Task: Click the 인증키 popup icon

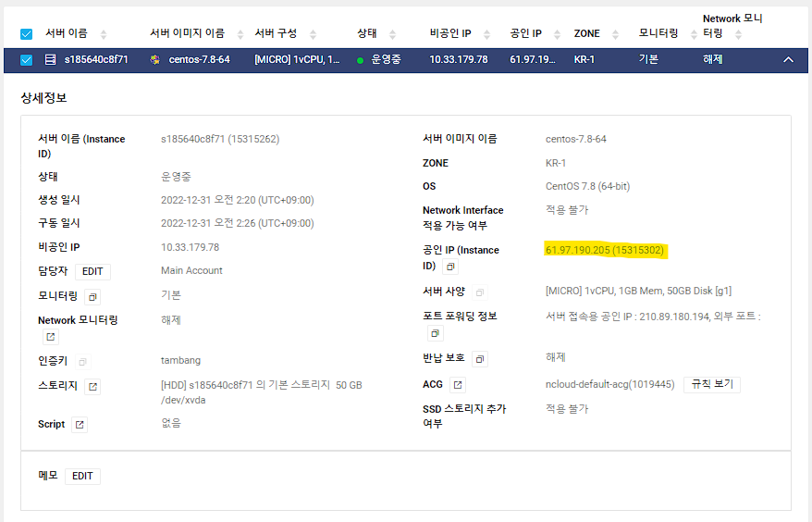Action: click(x=82, y=362)
